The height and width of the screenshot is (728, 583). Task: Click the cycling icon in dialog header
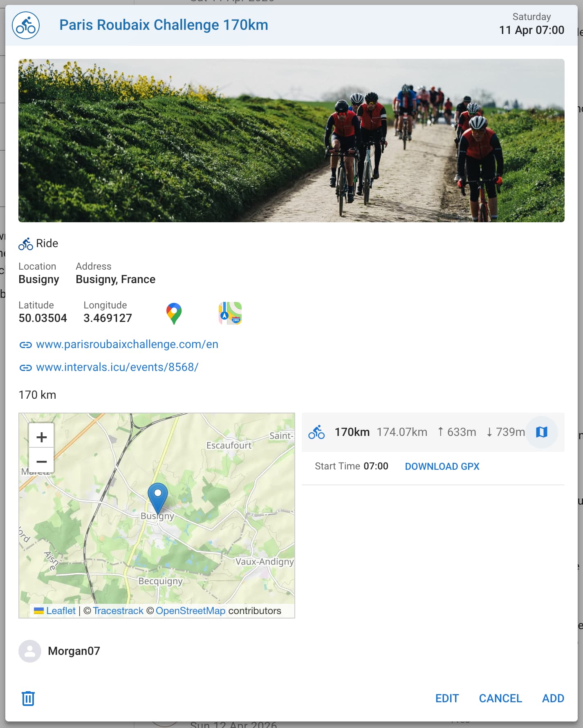(x=26, y=25)
